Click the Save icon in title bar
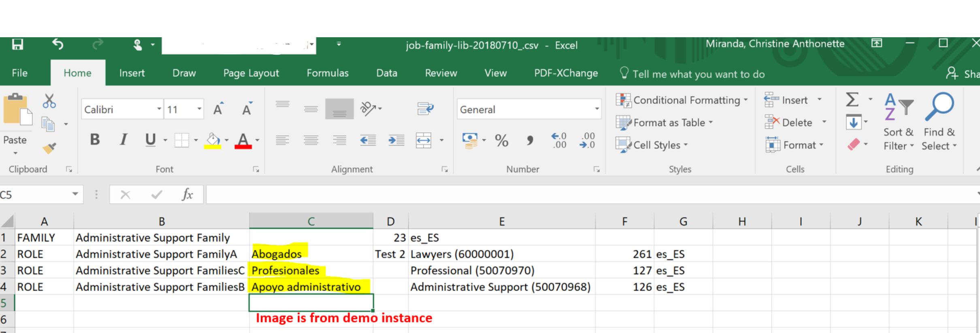 pos(17,44)
